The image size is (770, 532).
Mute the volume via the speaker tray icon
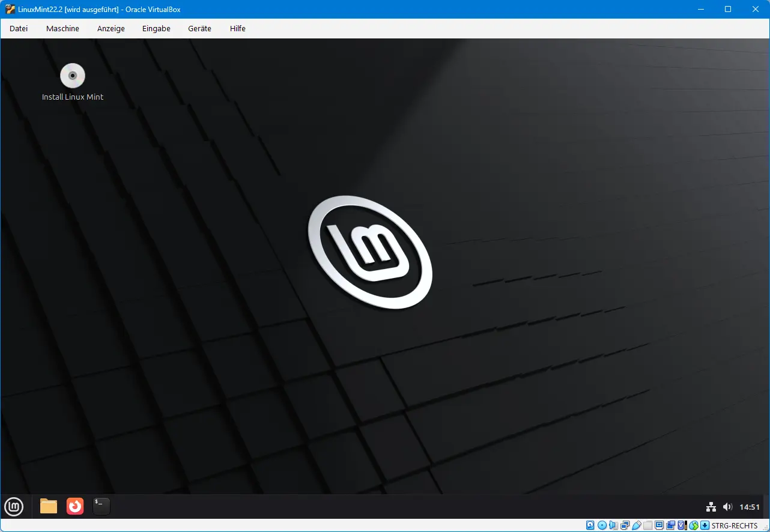point(727,506)
